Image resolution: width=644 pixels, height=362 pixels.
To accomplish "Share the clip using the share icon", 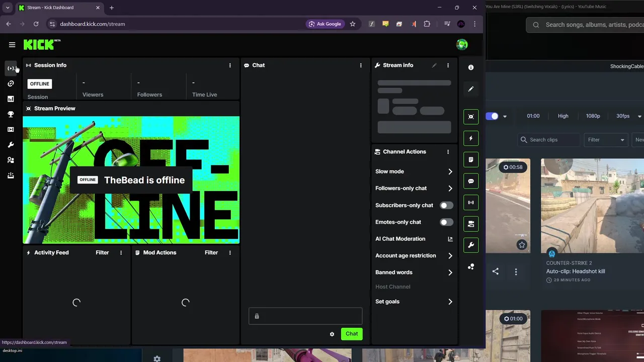I will point(496,271).
